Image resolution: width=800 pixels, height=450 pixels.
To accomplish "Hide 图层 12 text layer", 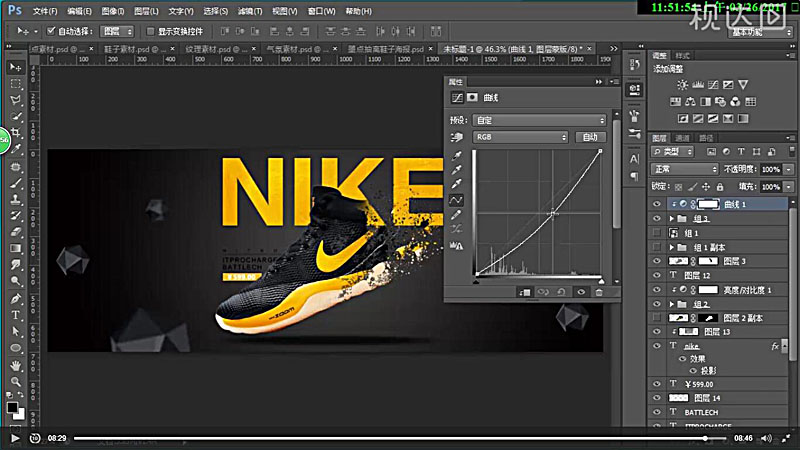I will coord(657,275).
